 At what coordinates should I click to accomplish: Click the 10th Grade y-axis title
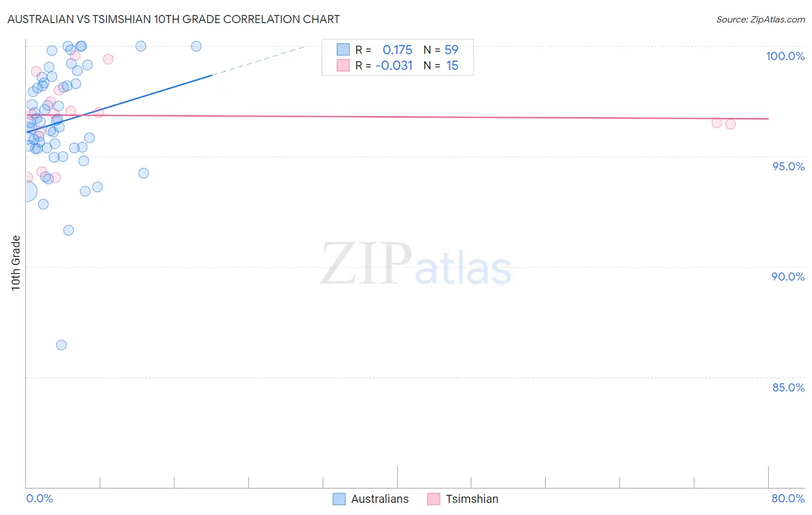click(16, 263)
